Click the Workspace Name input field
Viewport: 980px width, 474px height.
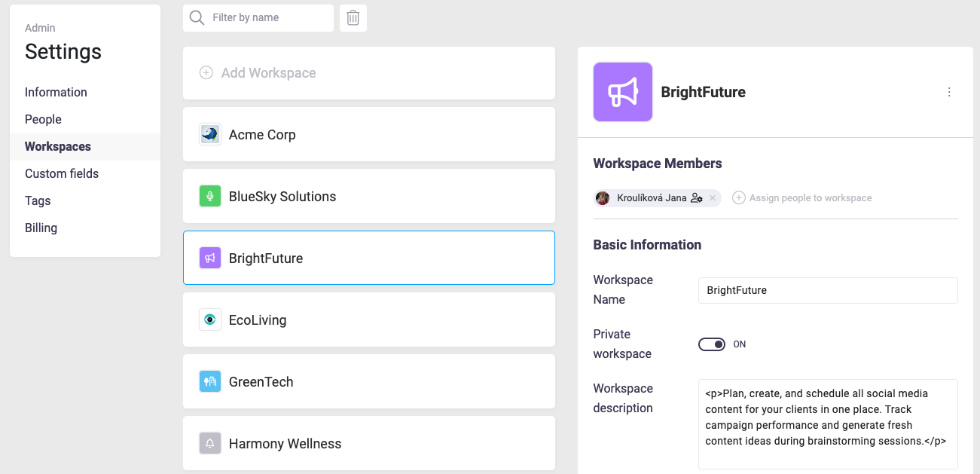[x=827, y=290]
